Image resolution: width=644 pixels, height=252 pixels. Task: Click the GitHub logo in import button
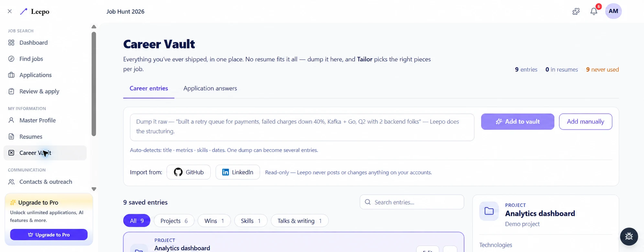click(x=178, y=172)
